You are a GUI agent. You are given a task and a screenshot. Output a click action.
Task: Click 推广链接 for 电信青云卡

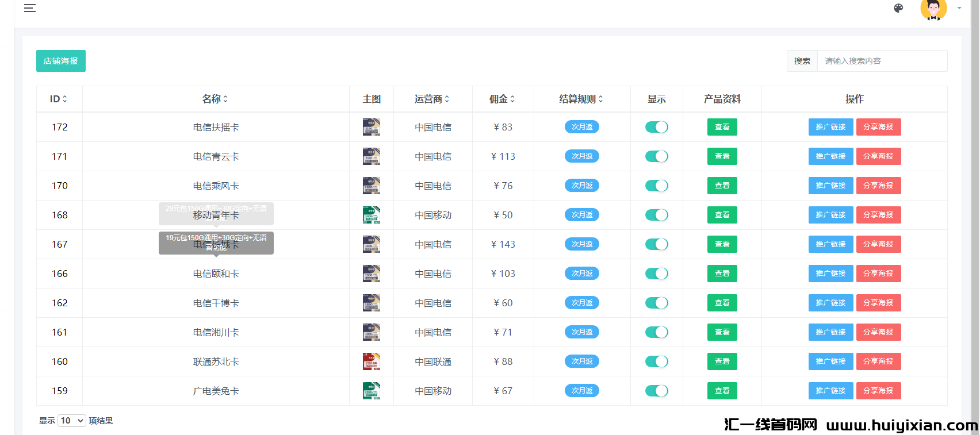point(830,156)
